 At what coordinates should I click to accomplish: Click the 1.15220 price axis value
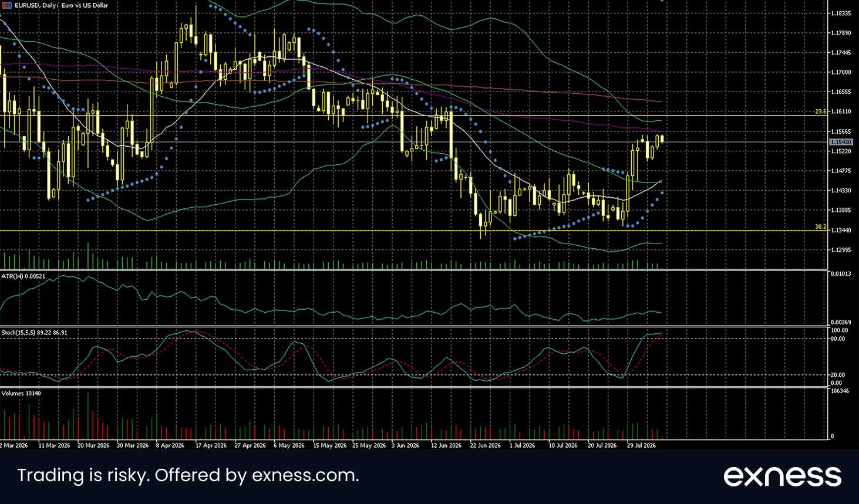[841, 151]
